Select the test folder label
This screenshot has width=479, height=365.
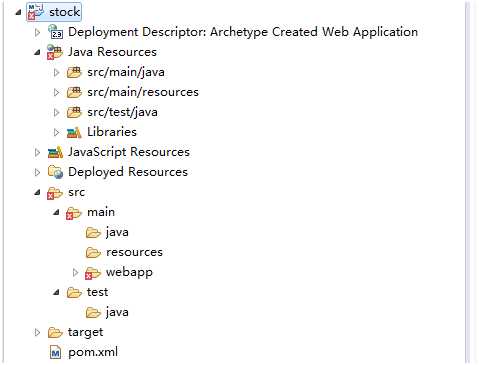point(97,292)
